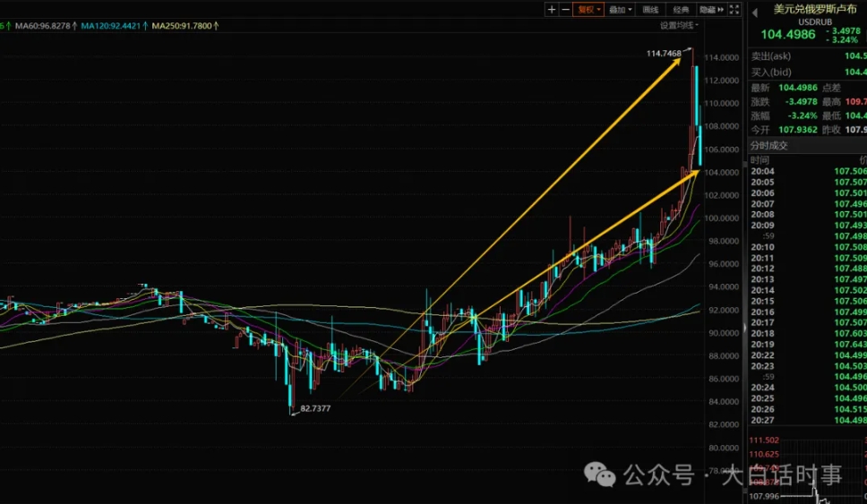Click the MA250 moving average indicator label

[184, 27]
